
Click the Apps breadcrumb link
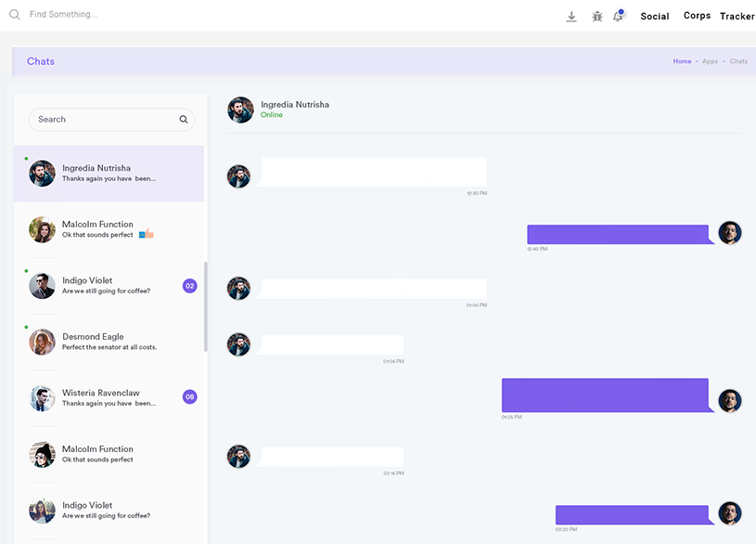(x=710, y=61)
